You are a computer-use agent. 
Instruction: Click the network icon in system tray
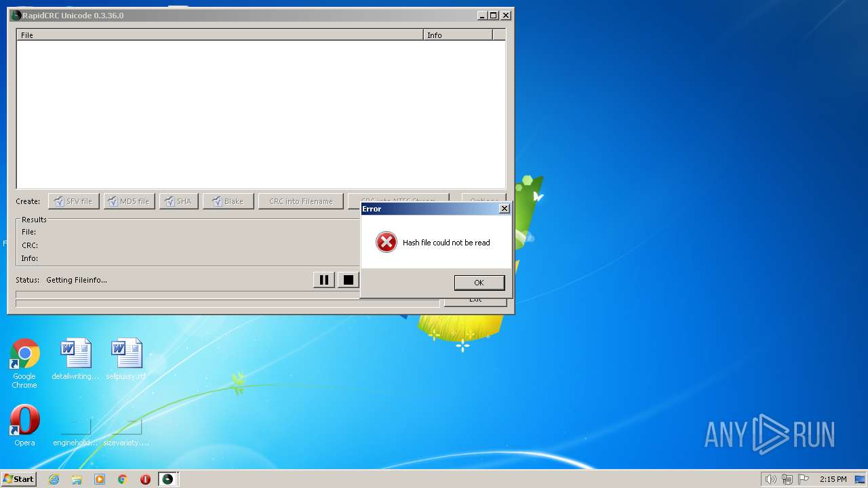787,479
